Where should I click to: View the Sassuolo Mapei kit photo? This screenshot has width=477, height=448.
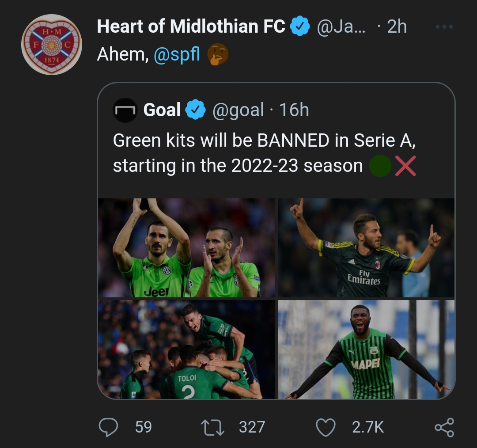coord(366,349)
